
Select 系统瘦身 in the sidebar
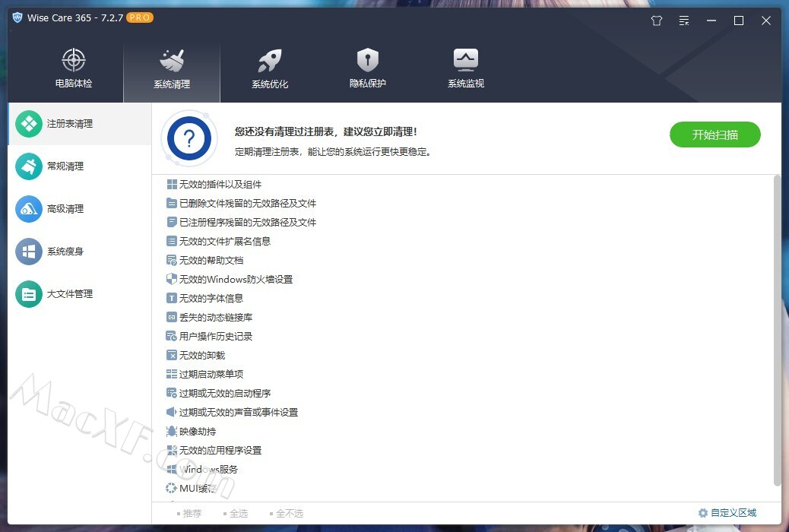coord(80,251)
